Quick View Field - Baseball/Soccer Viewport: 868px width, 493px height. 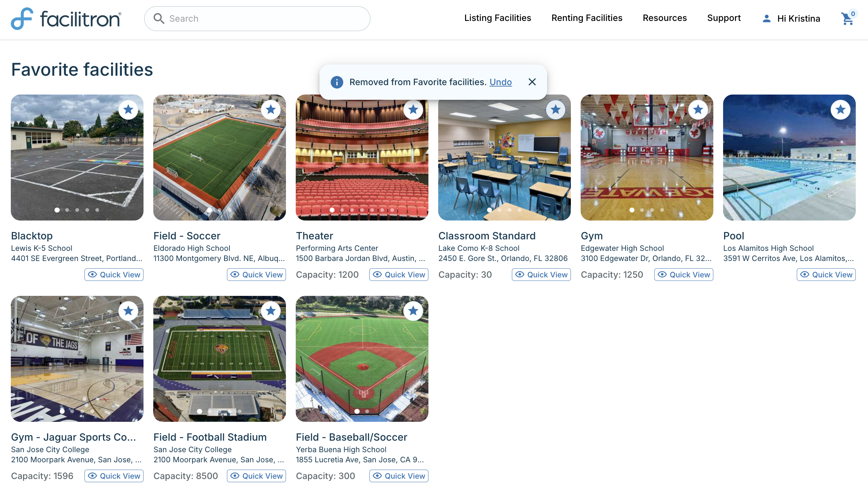399,476
